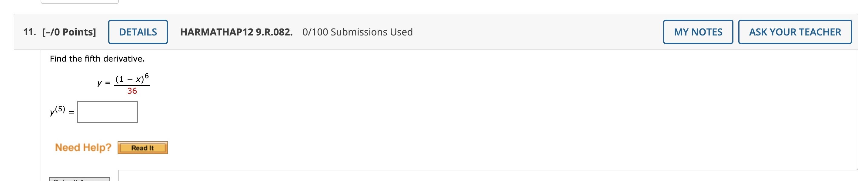Click the y(5) = label
This screenshot has height=181, width=868.
coord(62,111)
